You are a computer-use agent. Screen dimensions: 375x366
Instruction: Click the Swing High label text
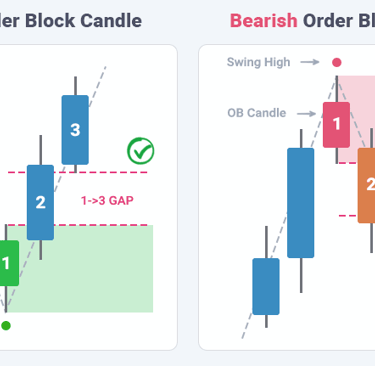[258, 62]
